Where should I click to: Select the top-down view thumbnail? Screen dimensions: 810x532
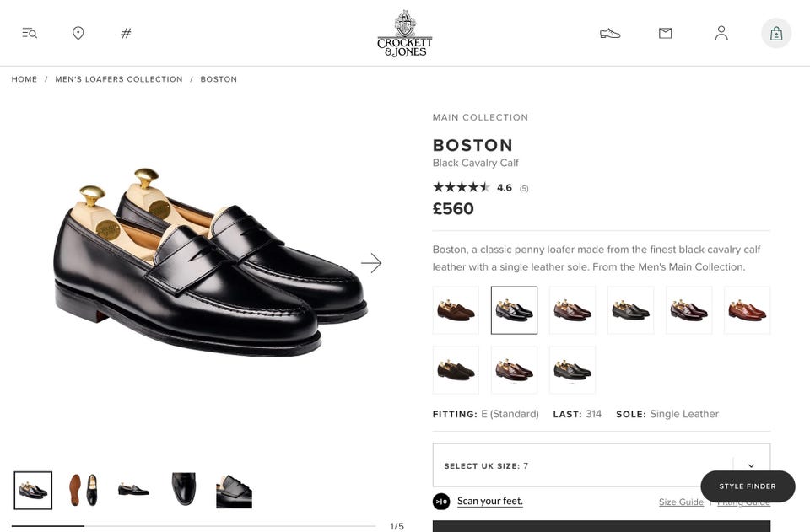pos(184,490)
